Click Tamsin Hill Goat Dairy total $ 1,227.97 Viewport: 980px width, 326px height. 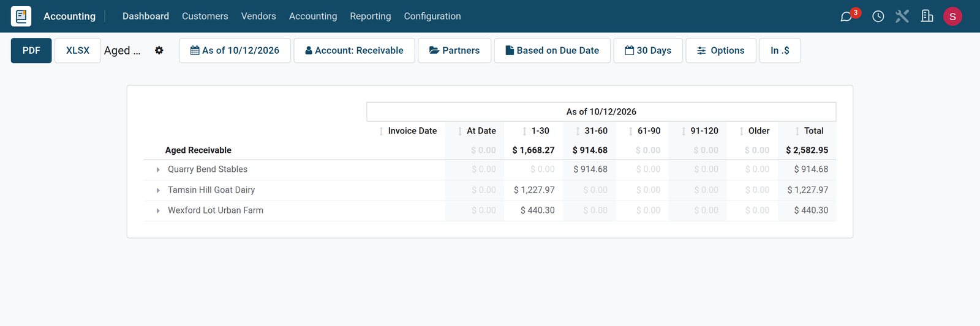click(x=808, y=190)
